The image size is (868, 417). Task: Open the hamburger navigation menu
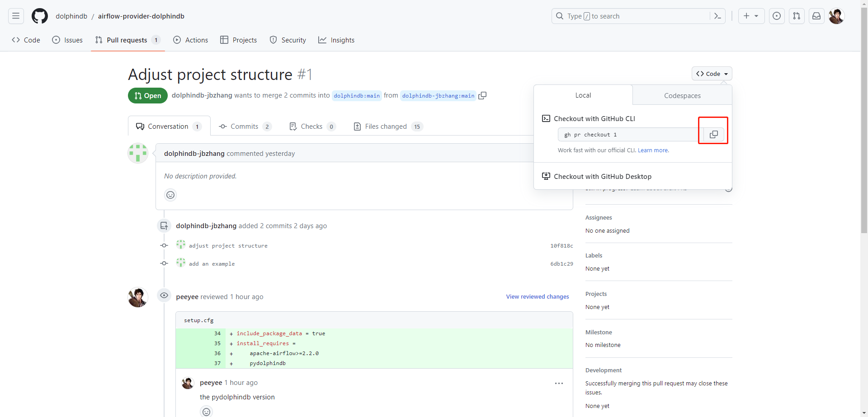(x=16, y=16)
